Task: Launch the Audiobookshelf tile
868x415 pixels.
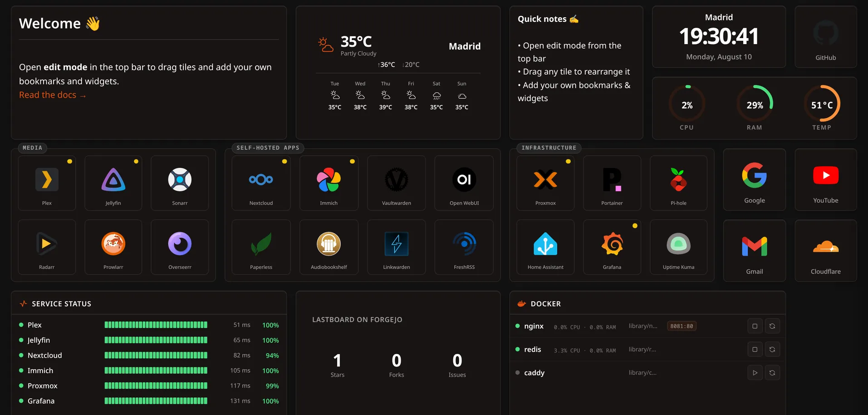Action: pyautogui.click(x=329, y=247)
